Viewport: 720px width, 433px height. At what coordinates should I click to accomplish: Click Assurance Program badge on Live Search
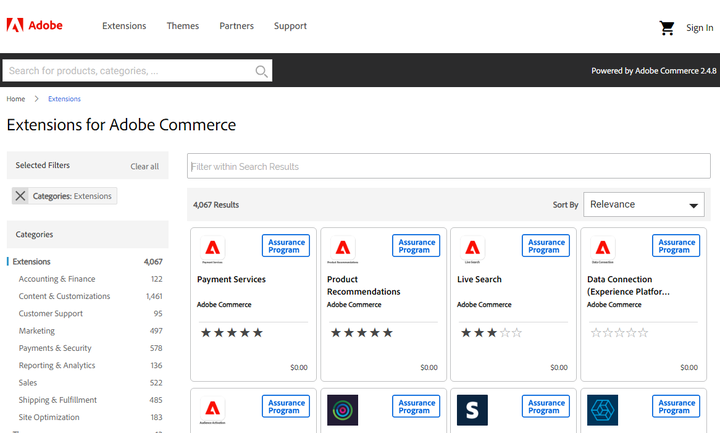pyautogui.click(x=546, y=246)
